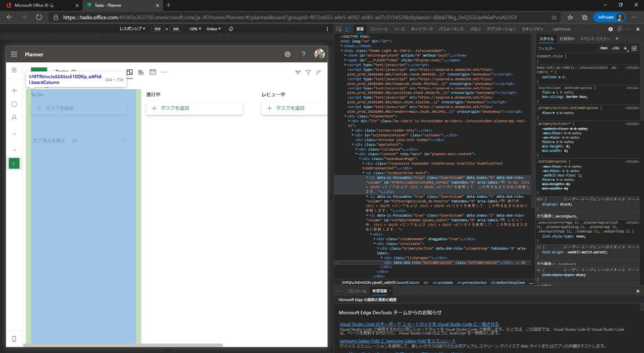Open the Planner filter funnel icon
Image resolution: width=644 pixels, height=353 pixels.
308,72
